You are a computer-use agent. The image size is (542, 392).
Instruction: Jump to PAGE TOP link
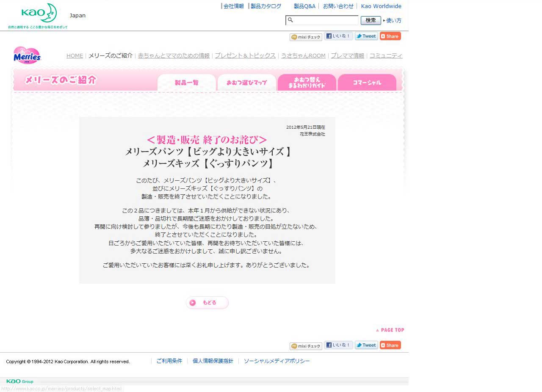click(x=390, y=330)
